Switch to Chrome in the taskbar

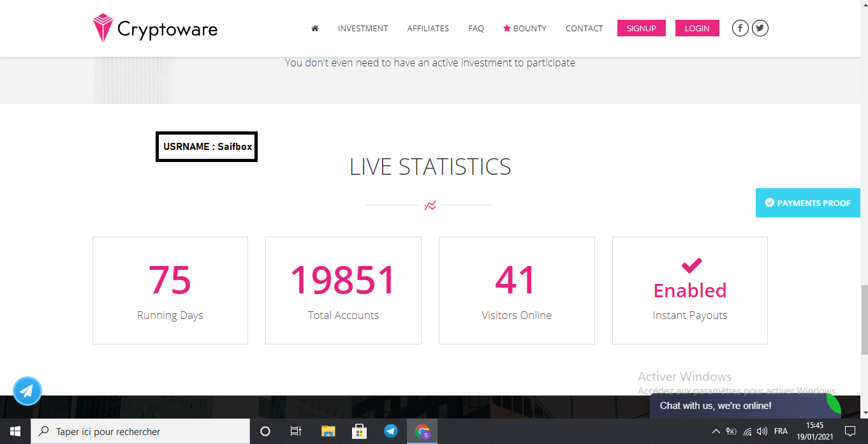[x=422, y=431]
